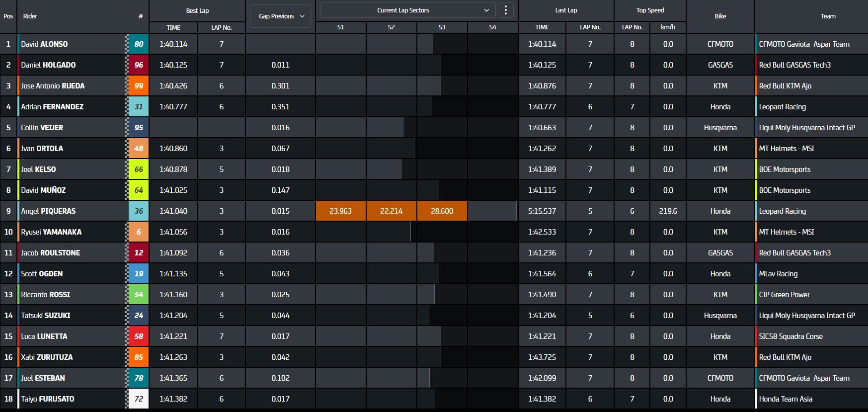Click Scott Ogden's blue 19 badge

pos(139,274)
